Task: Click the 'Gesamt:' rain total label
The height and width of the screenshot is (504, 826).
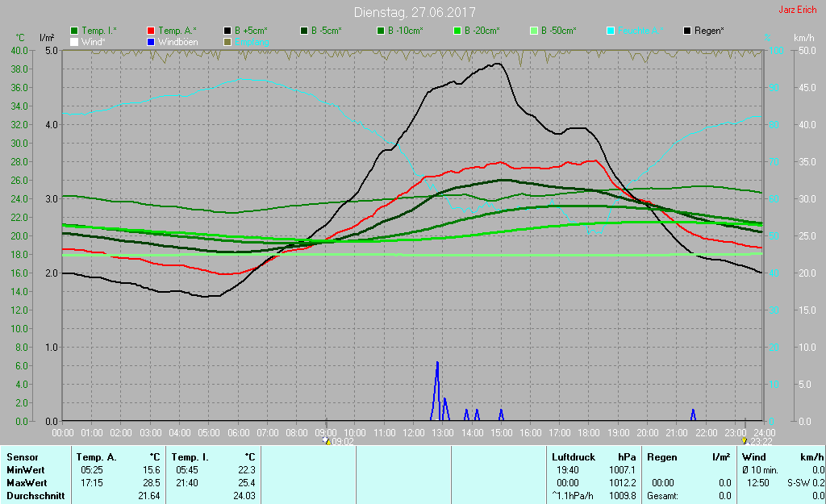Action: point(663,496)
